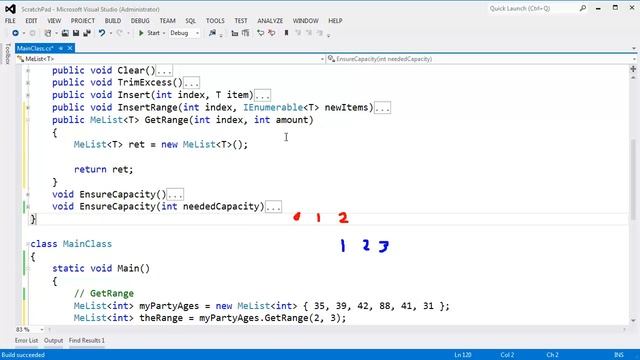Click the Visual Studio logo icon
The height and width of the screenshot is (360, 640).
coord(10,9)
